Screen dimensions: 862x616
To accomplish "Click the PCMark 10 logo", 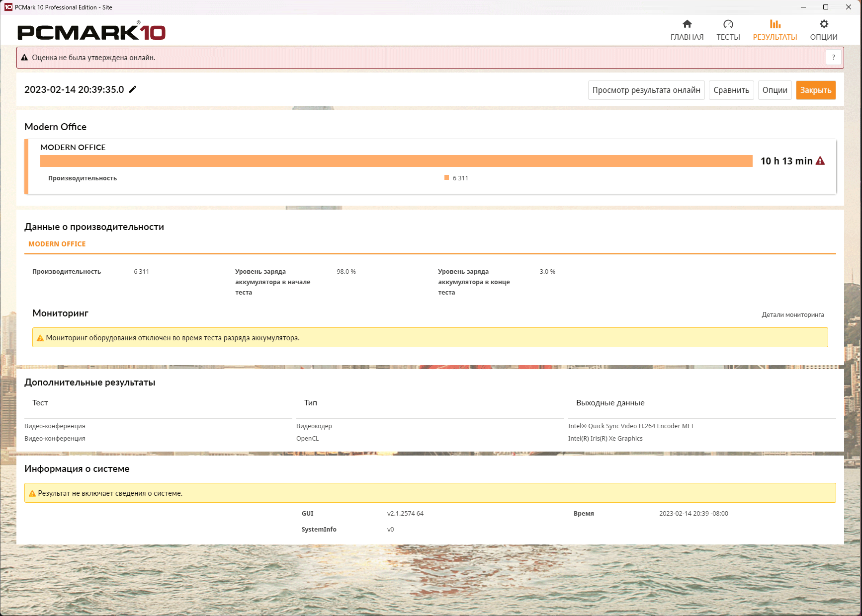I will point(91,32).
